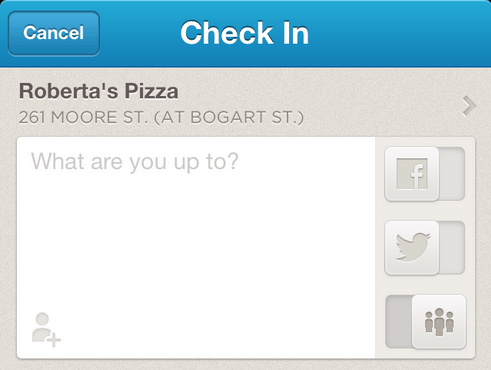This screenshot has width=491, height=370.
Task: Click the 261 Moore St. address line
Action: [x=161, y=117]
